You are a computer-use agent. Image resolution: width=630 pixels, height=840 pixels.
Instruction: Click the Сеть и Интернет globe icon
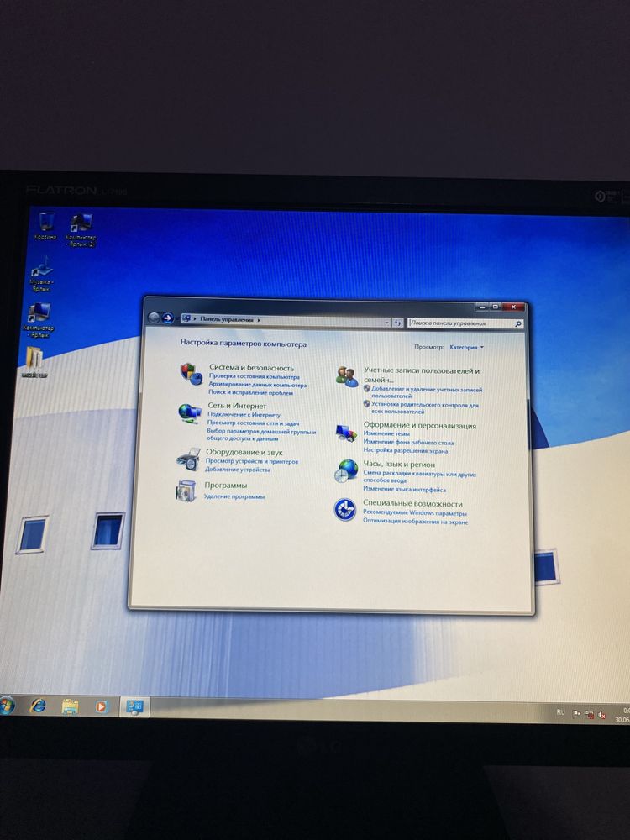point(189,413)
